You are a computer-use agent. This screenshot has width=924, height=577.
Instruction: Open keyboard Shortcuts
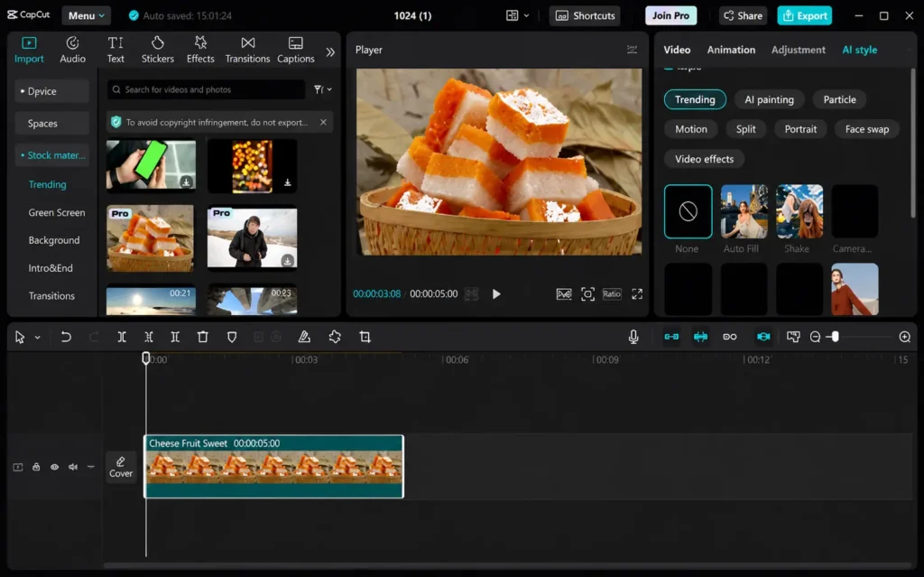[x=585, y=15]
